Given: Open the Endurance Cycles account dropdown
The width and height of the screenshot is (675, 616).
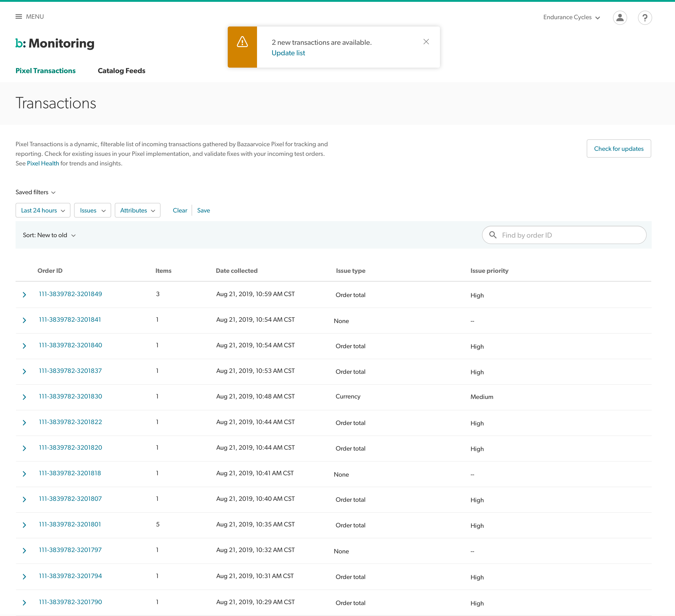Looking at the screenshot, I should coord(571,17).
